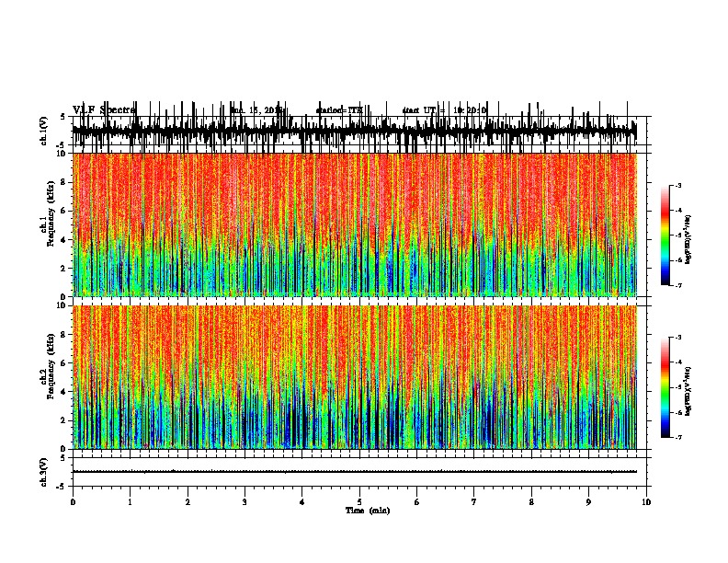Click the "-3" label on ch.2 colorbar

(x=678, y=338)
